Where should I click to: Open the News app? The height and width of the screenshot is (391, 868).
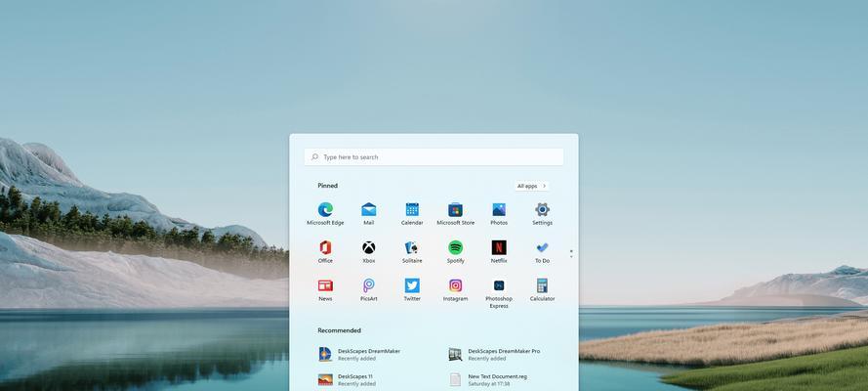tap(325, 290)
